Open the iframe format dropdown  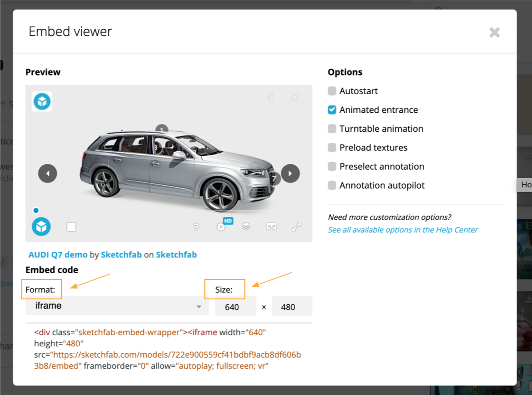(x=117, y=306)
